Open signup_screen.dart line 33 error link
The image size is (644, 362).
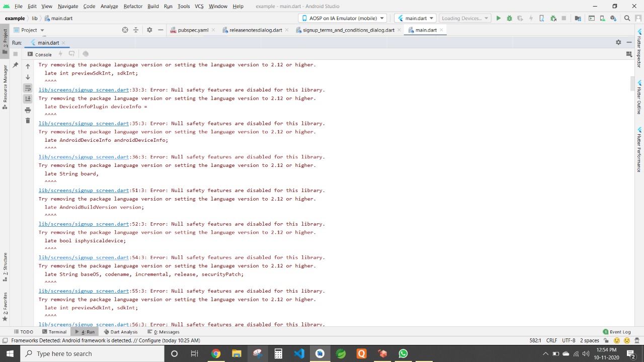[84, 89]
